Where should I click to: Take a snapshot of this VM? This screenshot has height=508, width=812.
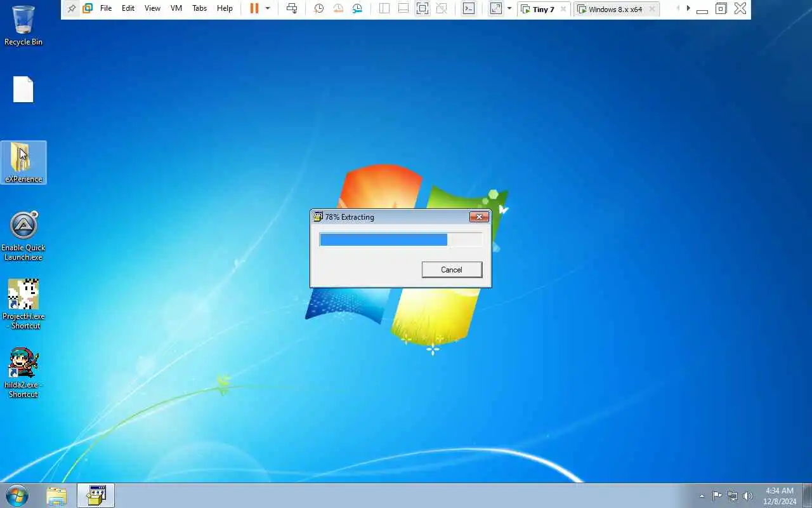319,9
